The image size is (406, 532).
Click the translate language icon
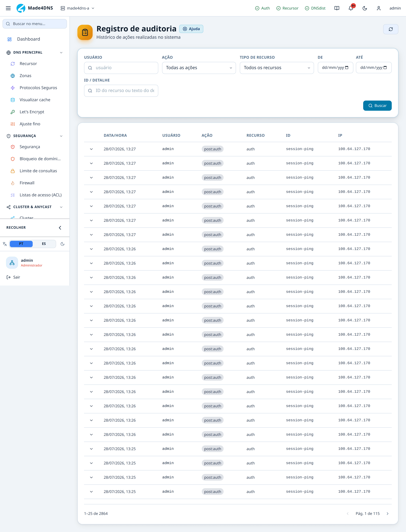click(x=5, y=244)
